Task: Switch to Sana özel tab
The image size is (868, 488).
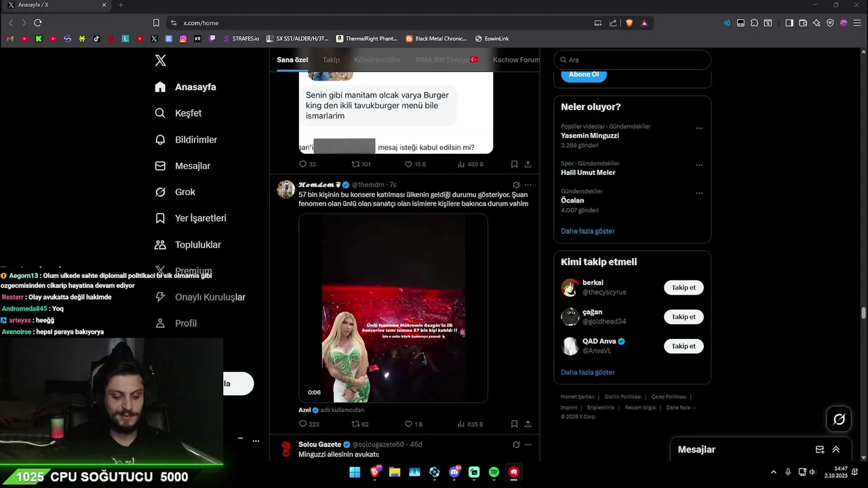Action: (292, 60)
